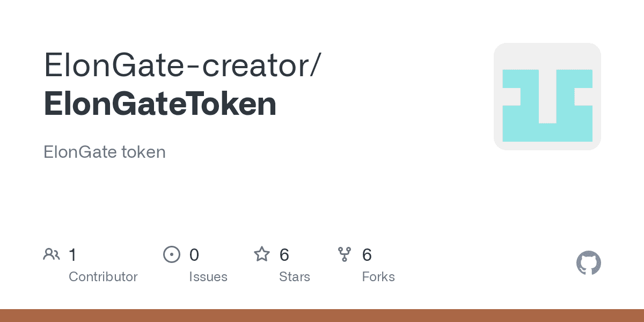
Task: Click the contributors people icon
Action: [x=52, y=254]
